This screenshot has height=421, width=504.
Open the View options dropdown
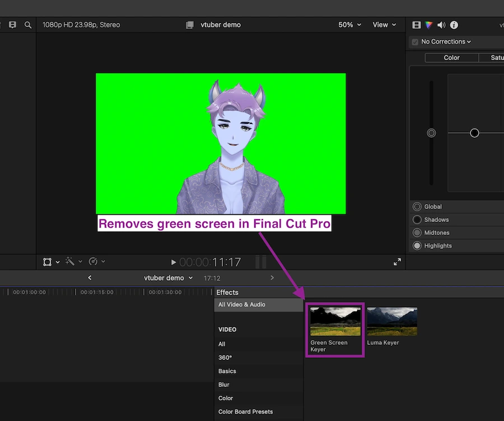tap(384, 25)
